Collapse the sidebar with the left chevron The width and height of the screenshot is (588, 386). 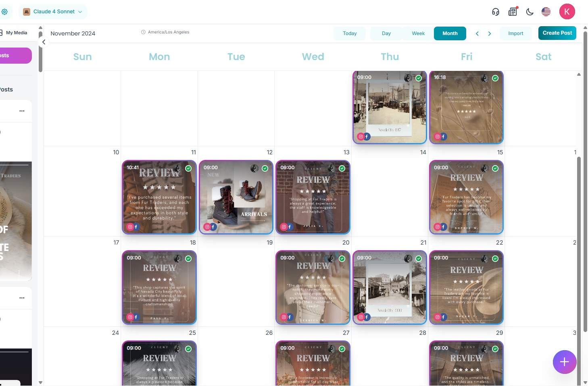click(44, 42)
